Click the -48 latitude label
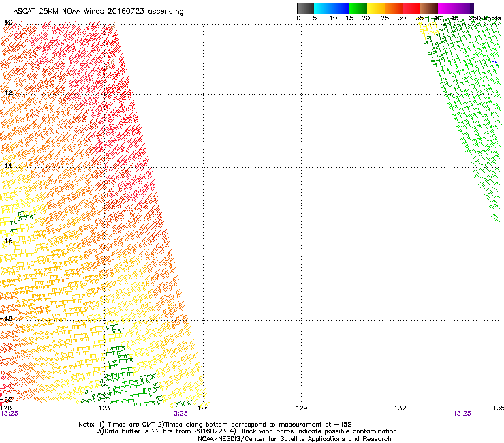 coord(6,318)
